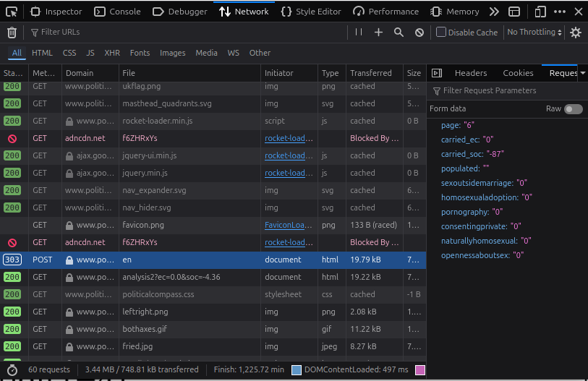Pause network recording
The height and width of the screenshot is (381, 588).
pyautogui.click(x=359, y=33)
